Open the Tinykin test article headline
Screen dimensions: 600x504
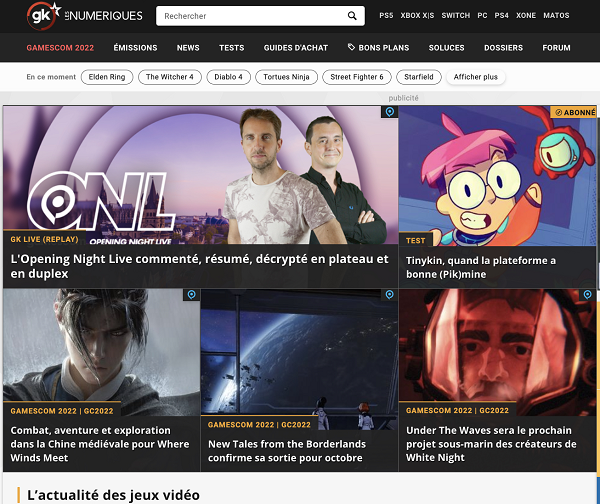481,267
